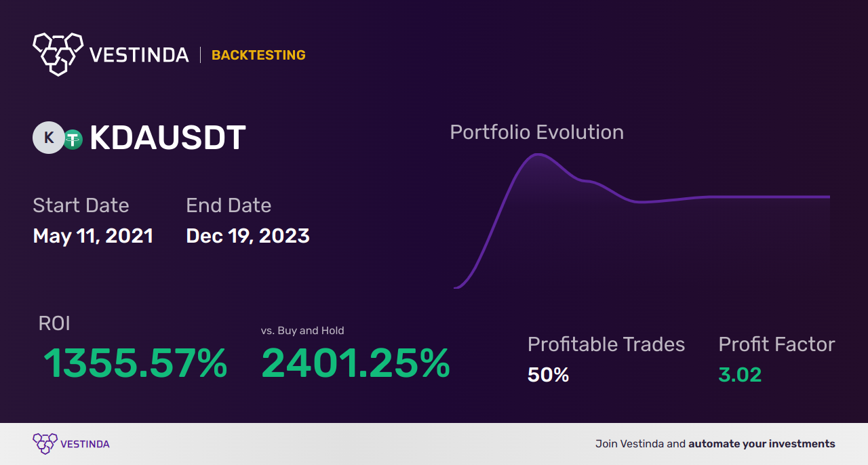Click "automate your investments" footer link
Screen dimensions: 868x465
762,444
